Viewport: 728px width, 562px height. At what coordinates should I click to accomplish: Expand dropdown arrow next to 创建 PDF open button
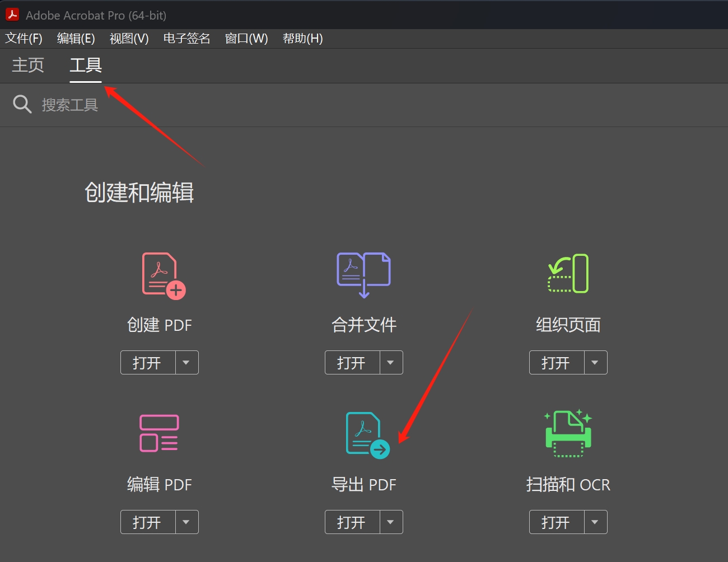186,363
